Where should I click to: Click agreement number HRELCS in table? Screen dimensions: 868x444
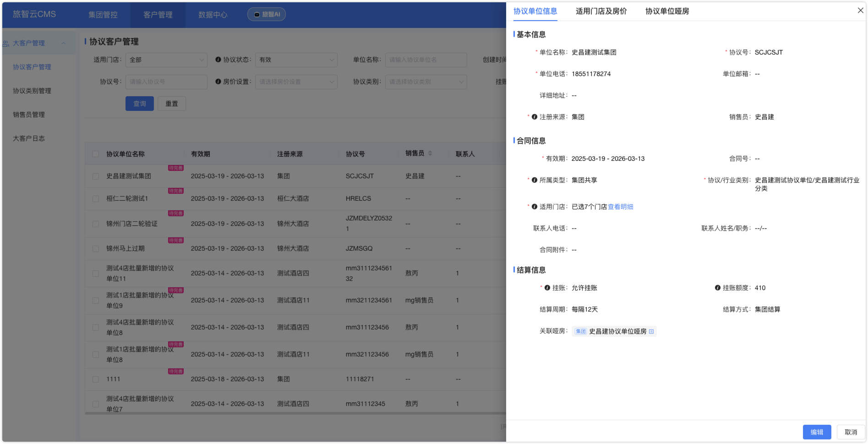pyautogui.click(x=358, y=199)
